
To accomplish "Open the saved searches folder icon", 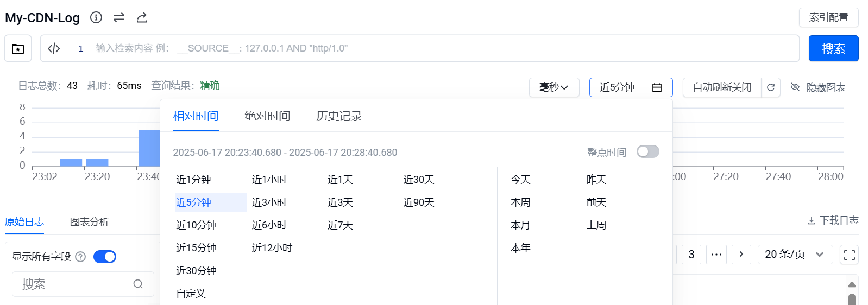I will tap(18, 49).
